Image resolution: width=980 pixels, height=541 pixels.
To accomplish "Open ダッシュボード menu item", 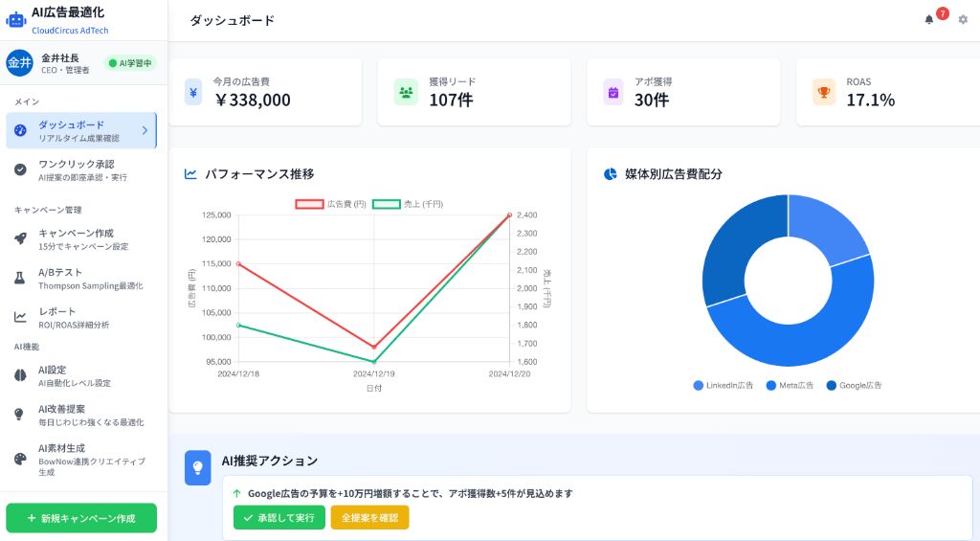I will tap(81, 131).
